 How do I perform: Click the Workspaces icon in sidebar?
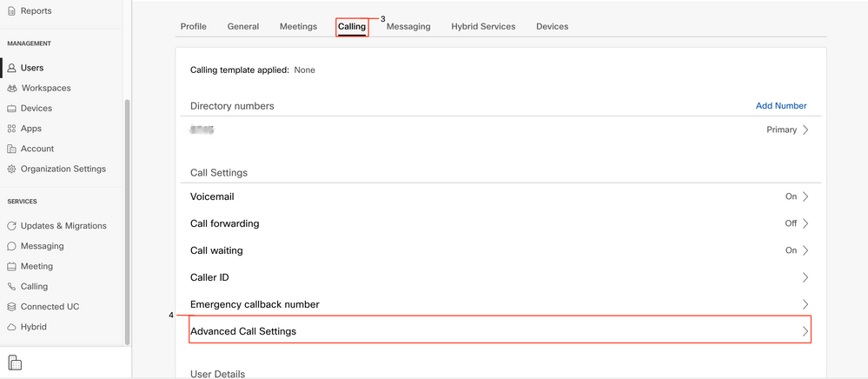click(x=12, y=88)
